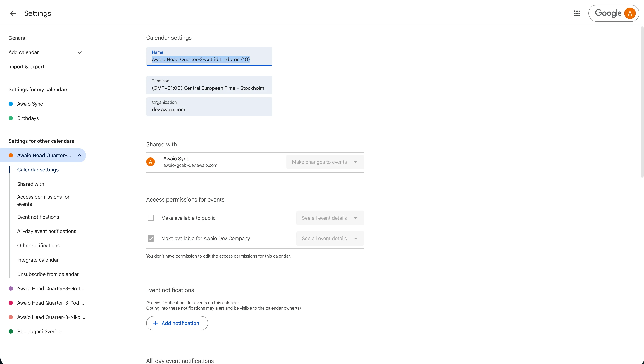Open the Google apps grid
Screen dimensions: 644x364
[577, 13]
